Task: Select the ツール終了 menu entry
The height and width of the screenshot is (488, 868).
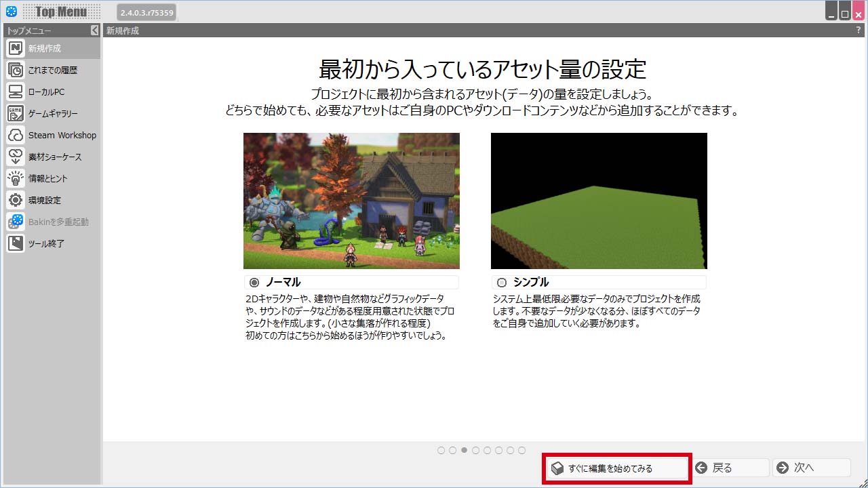Action: (52, 243)
